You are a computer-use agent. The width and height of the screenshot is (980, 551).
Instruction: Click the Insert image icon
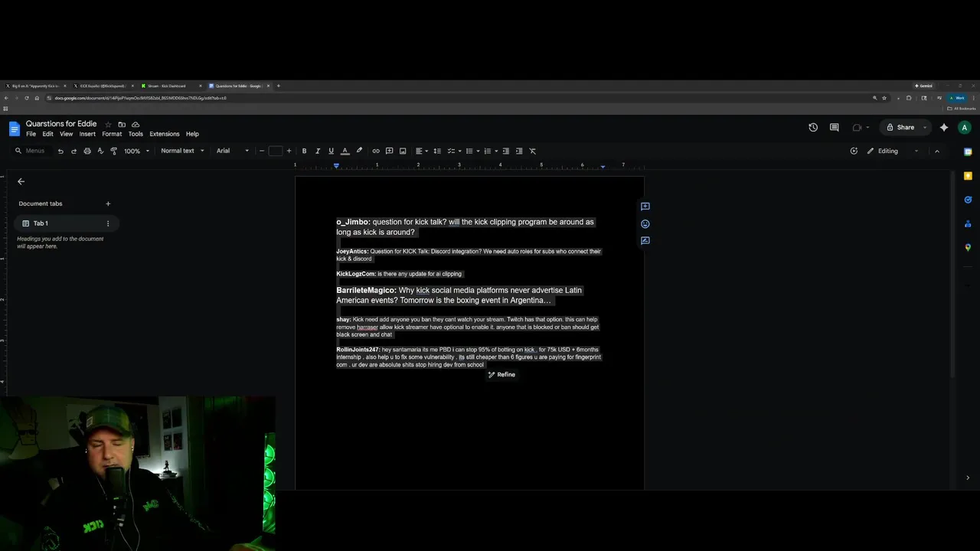[403, 151]
